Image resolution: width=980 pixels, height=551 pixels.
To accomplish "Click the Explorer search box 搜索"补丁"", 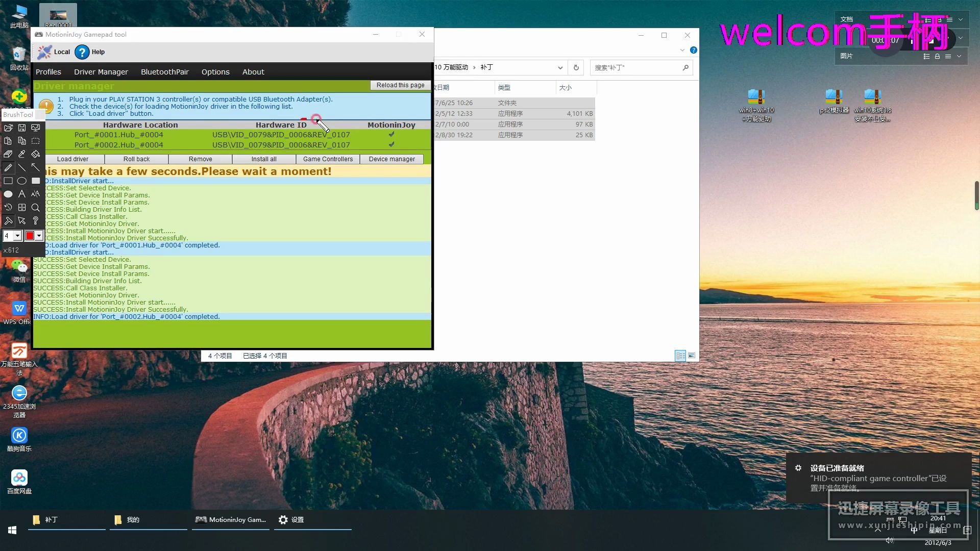I will point(641,67).
